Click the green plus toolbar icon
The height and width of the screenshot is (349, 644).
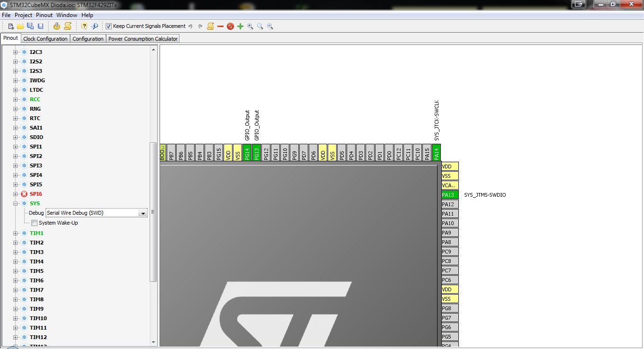pyautogui.click(x=240, y=26)
